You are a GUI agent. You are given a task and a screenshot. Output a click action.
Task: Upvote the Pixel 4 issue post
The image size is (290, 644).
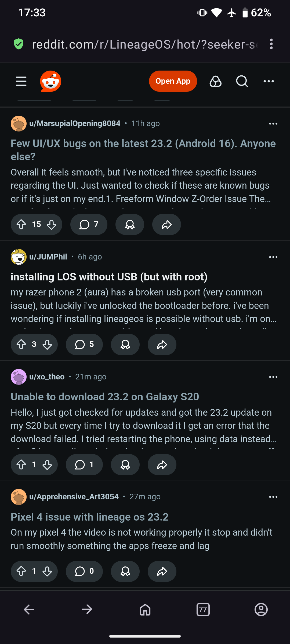click(x=21, y=571)
